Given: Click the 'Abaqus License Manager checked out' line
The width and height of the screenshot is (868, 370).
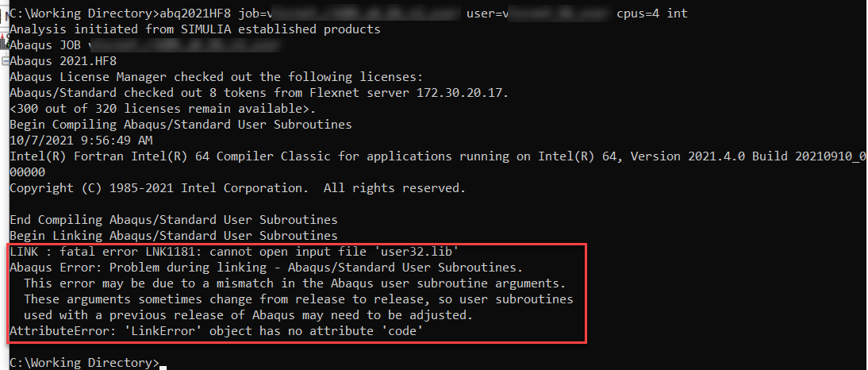Looking at the screenshot, I should tap(216, 77).
